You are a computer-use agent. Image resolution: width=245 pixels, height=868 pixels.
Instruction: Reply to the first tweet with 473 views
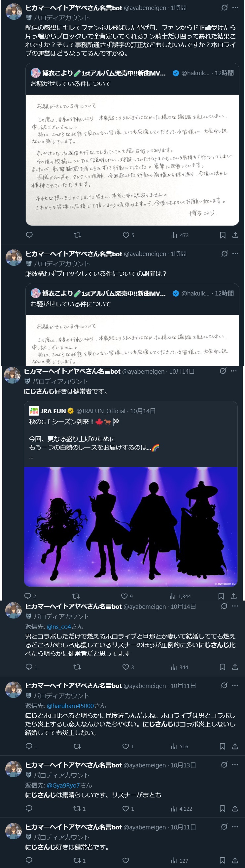tap(29, 235)
